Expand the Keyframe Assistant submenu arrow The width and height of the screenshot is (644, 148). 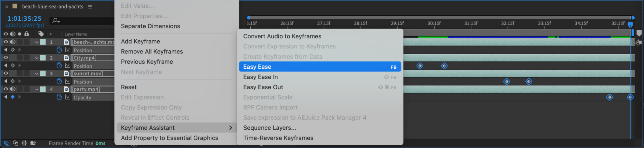(230, 128)
